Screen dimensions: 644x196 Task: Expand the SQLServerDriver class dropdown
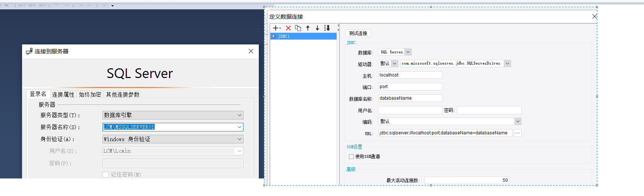pyautogui.click(x=507, y=63)
